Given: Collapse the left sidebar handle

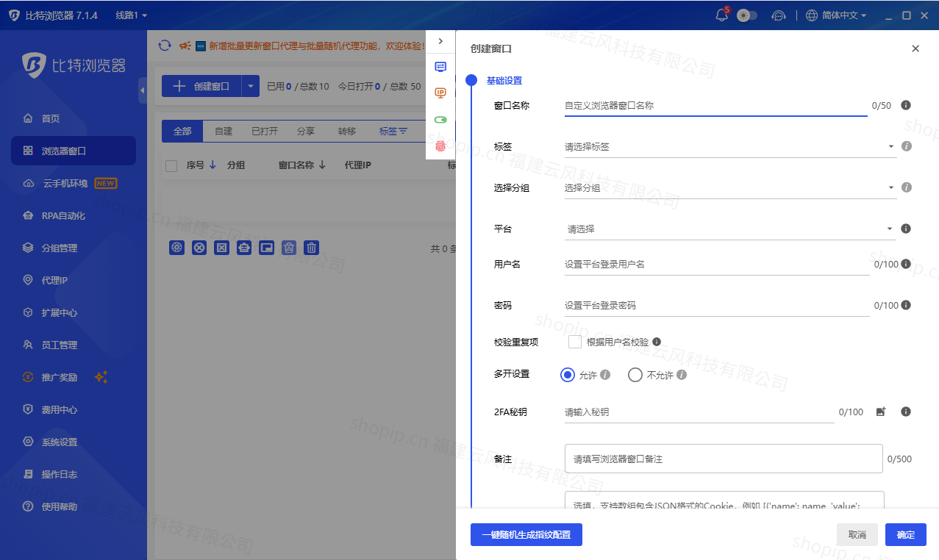Looking at the screenshot, I should [143, 90].
